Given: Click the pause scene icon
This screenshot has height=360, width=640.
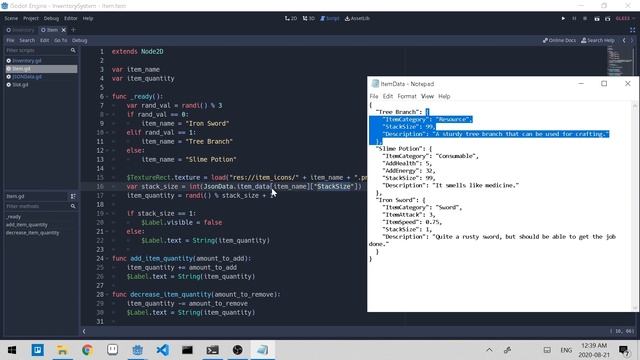Looking at the screenshot, I should point(574,18).
